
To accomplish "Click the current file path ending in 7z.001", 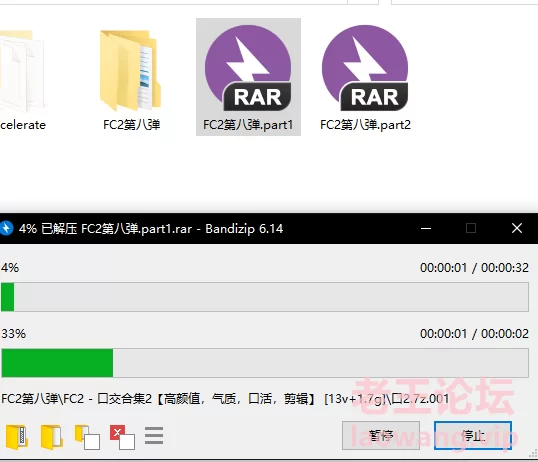I will pos(225,399).
